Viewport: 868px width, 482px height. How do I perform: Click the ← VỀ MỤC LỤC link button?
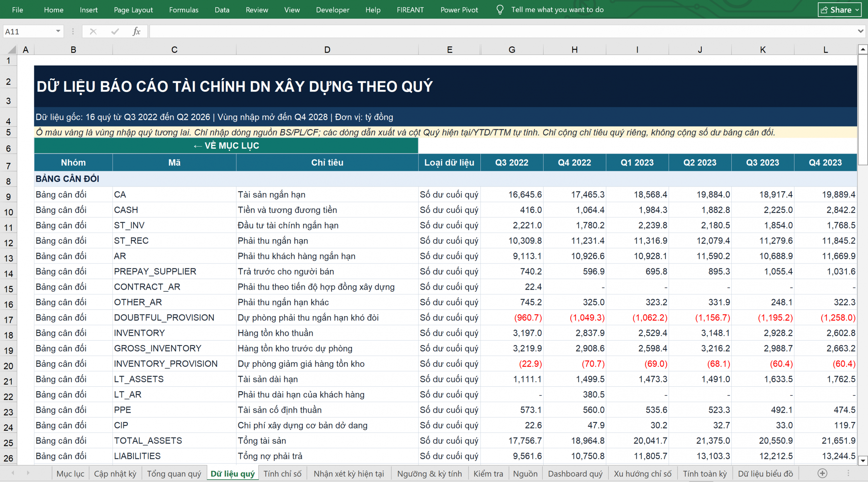tap(226, 146)
